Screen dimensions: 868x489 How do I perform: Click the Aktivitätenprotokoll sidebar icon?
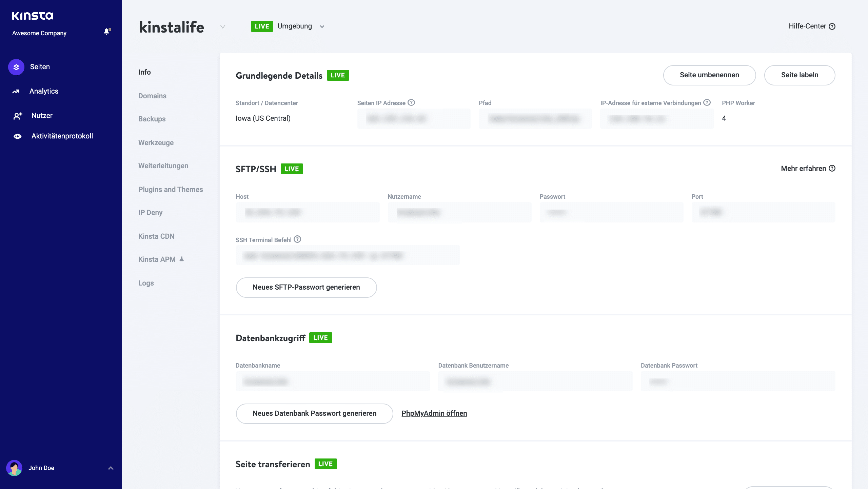pyautogui.click(x=18, y=136)
